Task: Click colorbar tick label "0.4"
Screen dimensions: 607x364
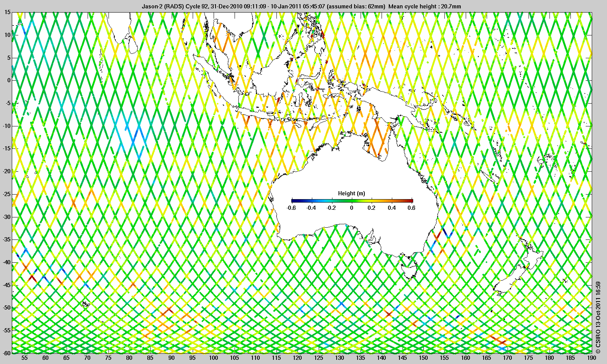Action: pos(392,208)
